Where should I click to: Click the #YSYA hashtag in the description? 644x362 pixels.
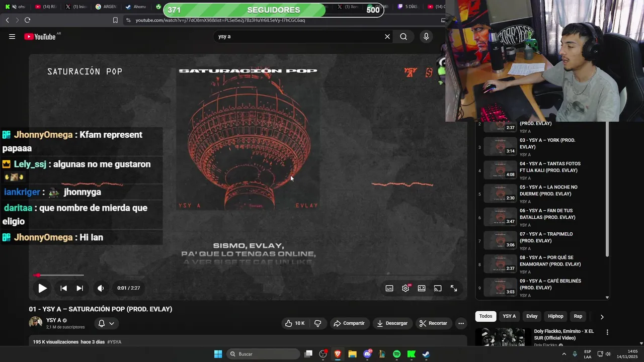(114, 342)
